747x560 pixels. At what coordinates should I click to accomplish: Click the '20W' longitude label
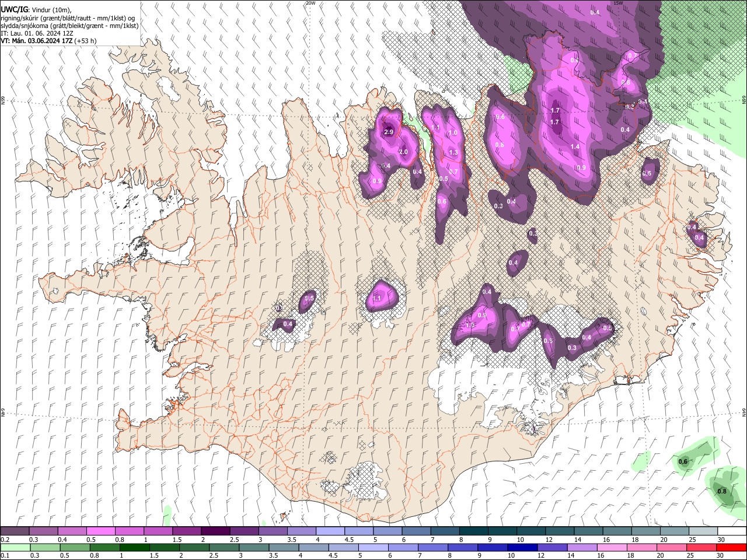(310, 3)
